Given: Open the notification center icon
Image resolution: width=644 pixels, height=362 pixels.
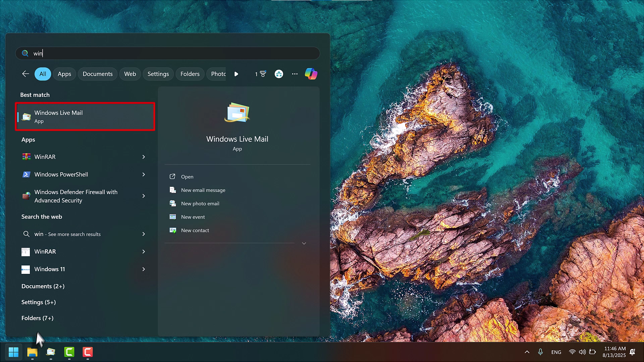Looking at the screenshot, I should tap(632, 352).
